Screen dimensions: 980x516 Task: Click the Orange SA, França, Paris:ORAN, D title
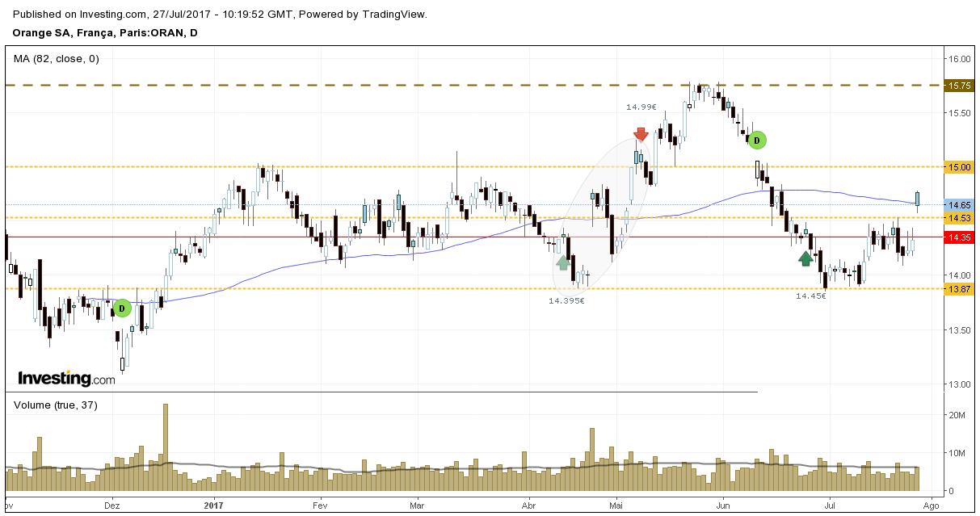click(x=105, y=33)
